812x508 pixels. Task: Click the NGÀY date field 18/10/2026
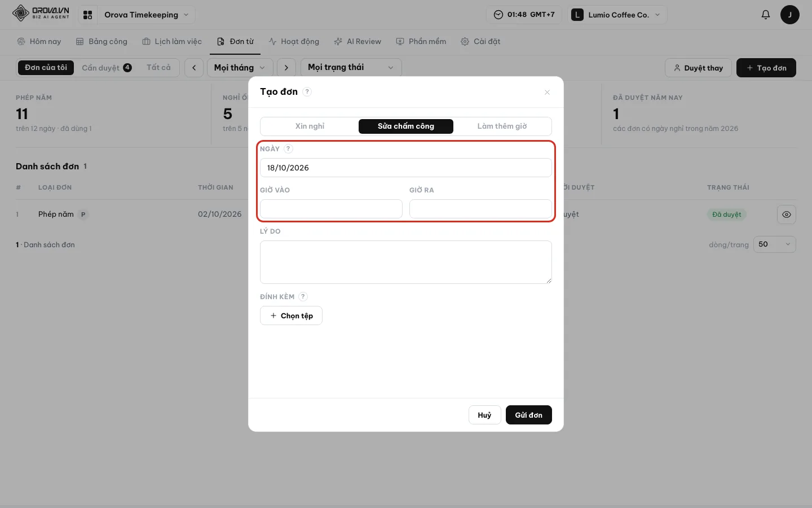406,168
